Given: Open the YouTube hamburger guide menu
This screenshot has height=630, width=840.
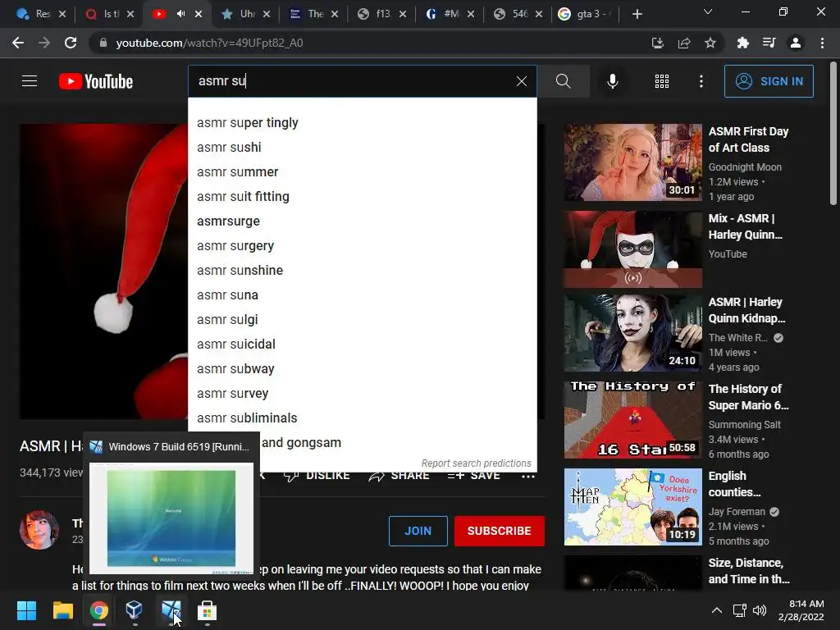Looking at the screenshot, I should (30, 81).
